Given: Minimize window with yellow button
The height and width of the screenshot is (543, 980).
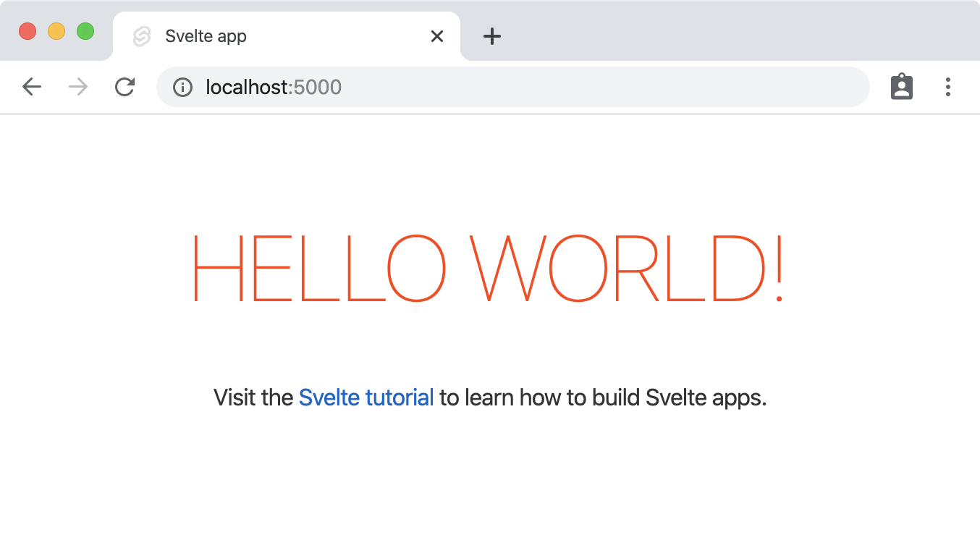Looking at the screenshot, I should pyautogui.click(x=56, y=31).
